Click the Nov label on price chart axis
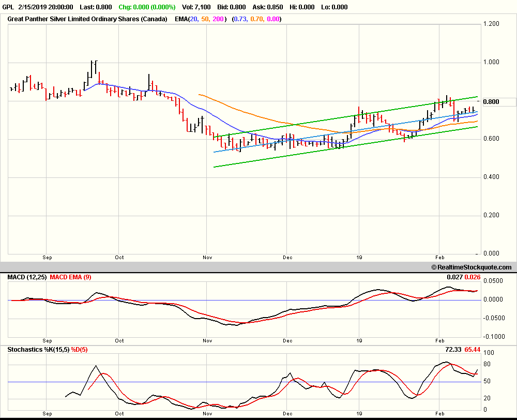 click(207, 258)
